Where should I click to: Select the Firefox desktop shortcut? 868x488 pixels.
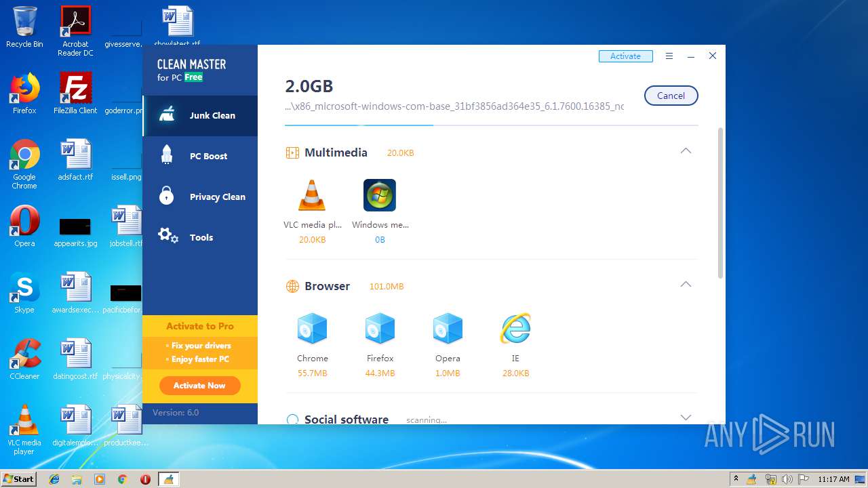24,93
